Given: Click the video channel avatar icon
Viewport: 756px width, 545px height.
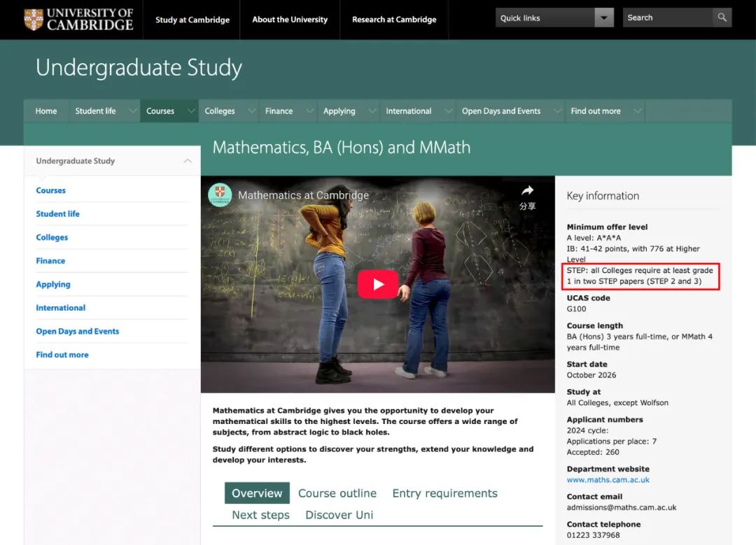Looking at the screenshot, I should click(x=220, y=194).
